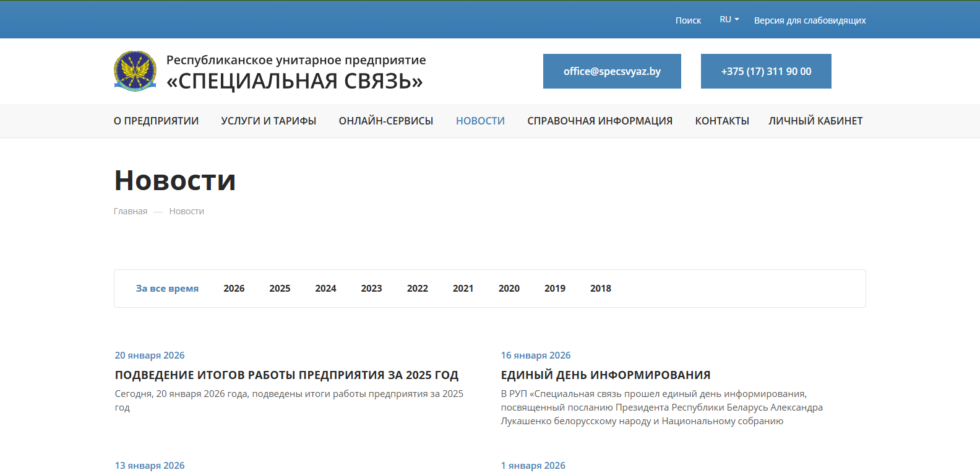Click the Special Communications emblem logo
This screenshot has height=475, width=980.
click(x=135, y=71)
